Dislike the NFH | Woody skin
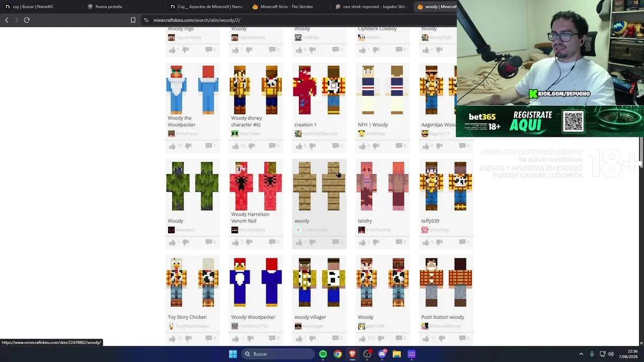 point(375,146)
